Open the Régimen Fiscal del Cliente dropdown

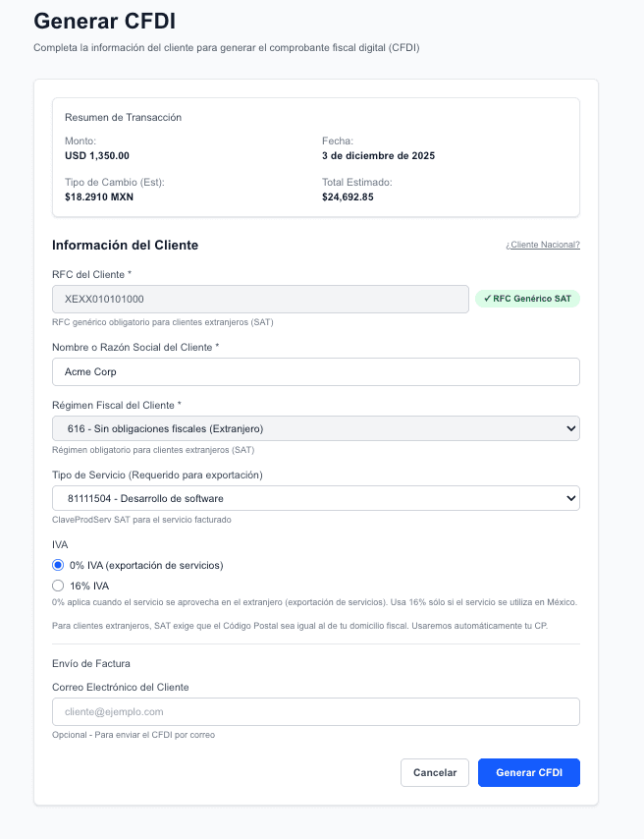[315, 427]
